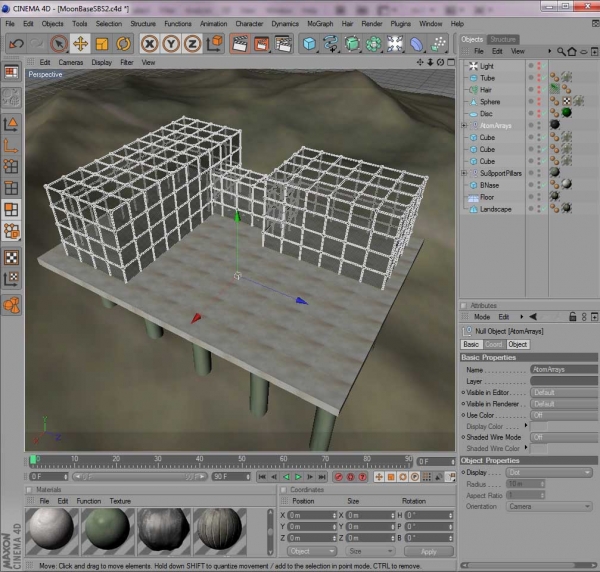Toggle Z axis lock
This screenshot has height=572, width=600.
tap(192, 44)
